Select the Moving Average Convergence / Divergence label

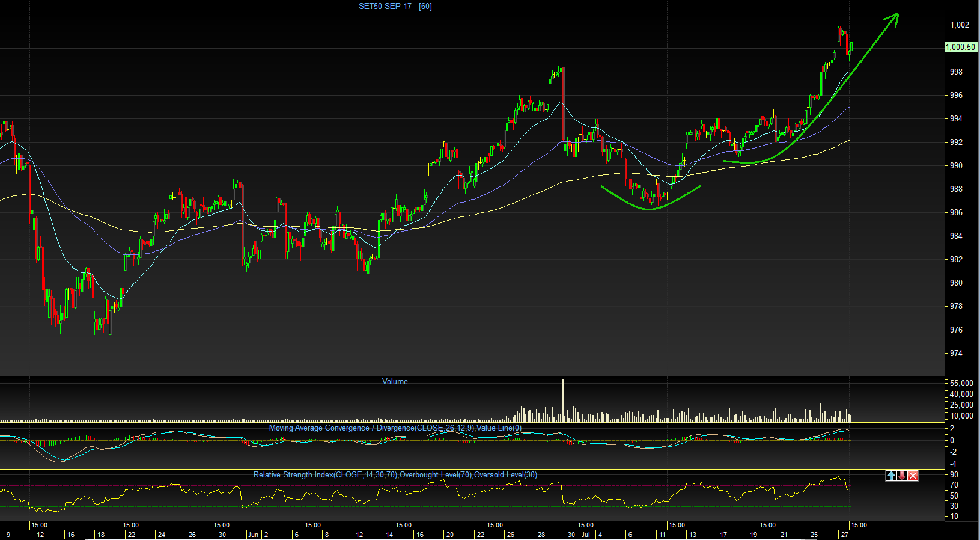395,428
